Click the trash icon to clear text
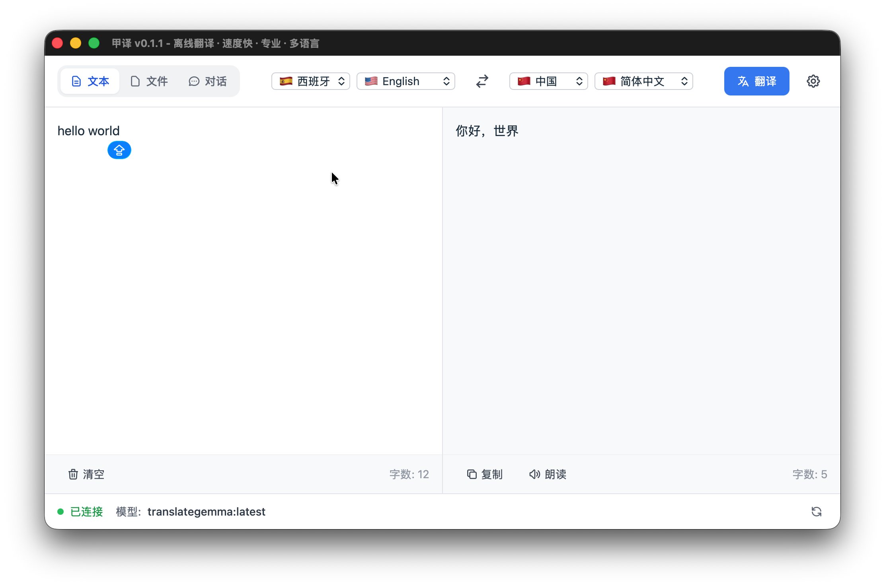885x588 pixels. click(73, 474)
